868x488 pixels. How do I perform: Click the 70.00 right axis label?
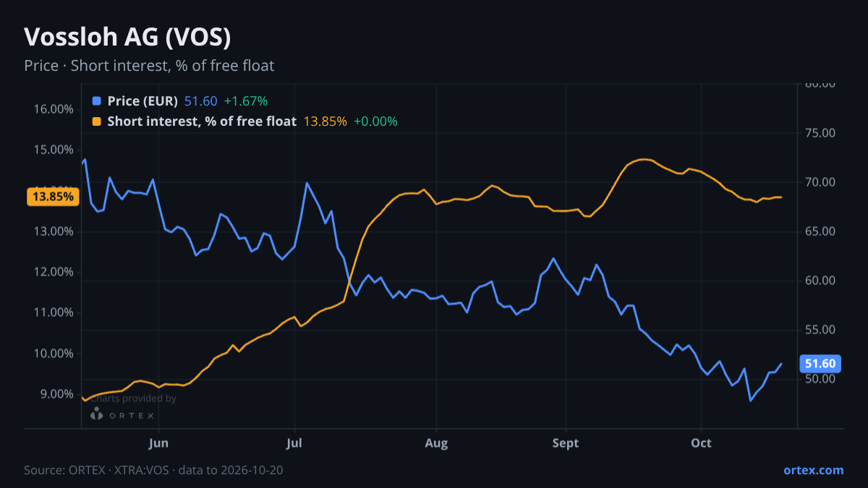(x=820, y=182)
